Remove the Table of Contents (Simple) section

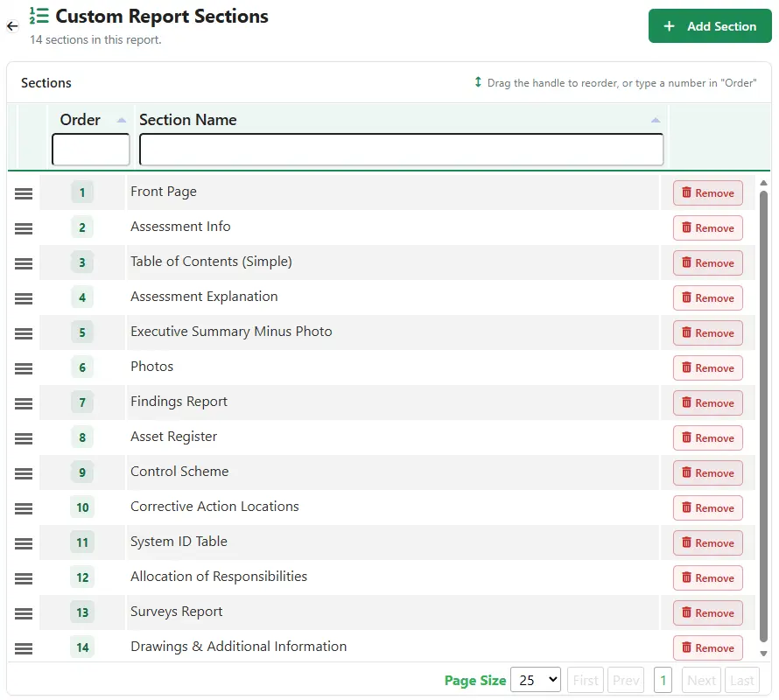[x=707, y=262]
